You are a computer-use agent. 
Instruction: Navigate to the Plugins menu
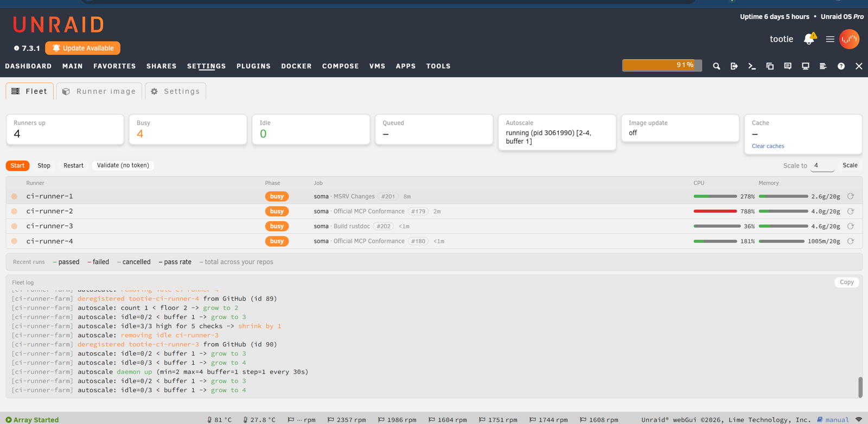253,66
